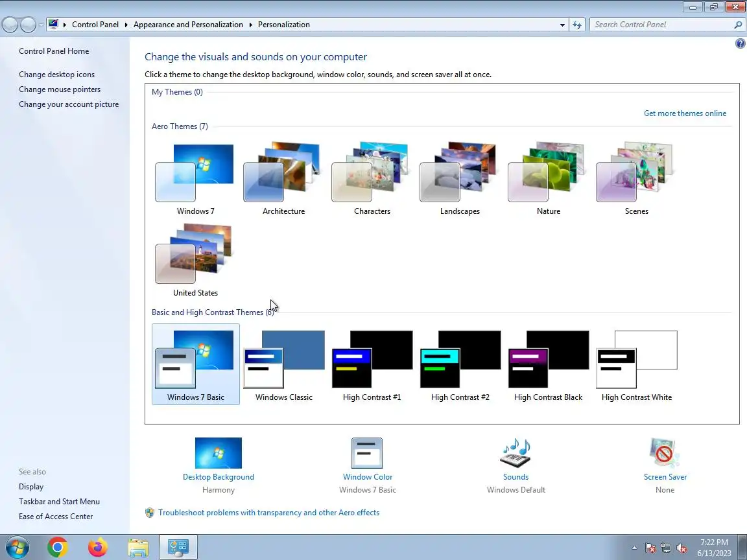Screen dimensions: 747x560
Task: Click the search magnifier icon
Action: 738,25
